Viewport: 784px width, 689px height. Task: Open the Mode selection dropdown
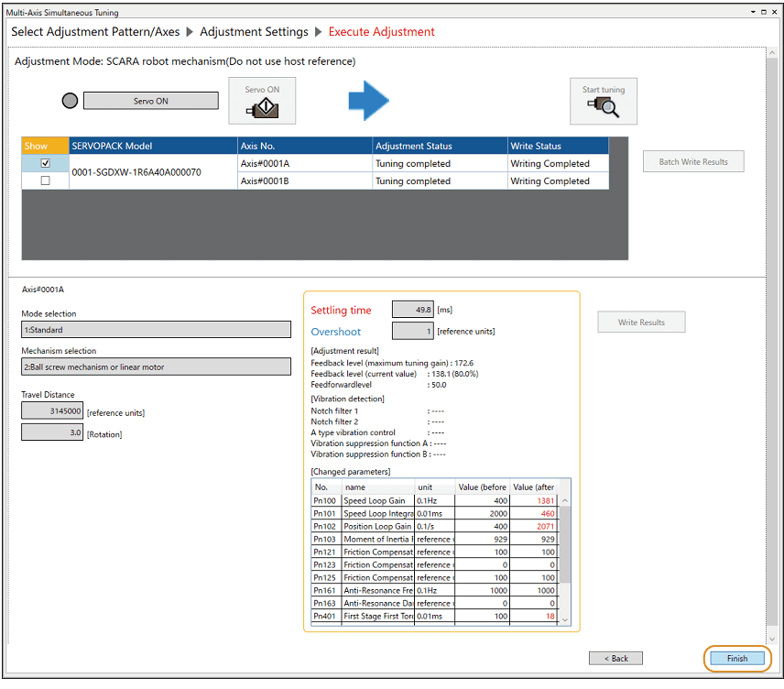pyautogui.click(x=156, y=330)
